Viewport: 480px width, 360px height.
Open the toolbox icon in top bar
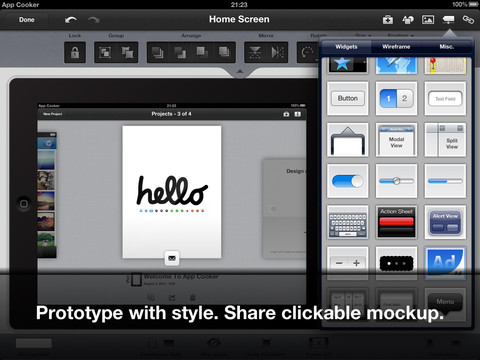tap(388, 20)
